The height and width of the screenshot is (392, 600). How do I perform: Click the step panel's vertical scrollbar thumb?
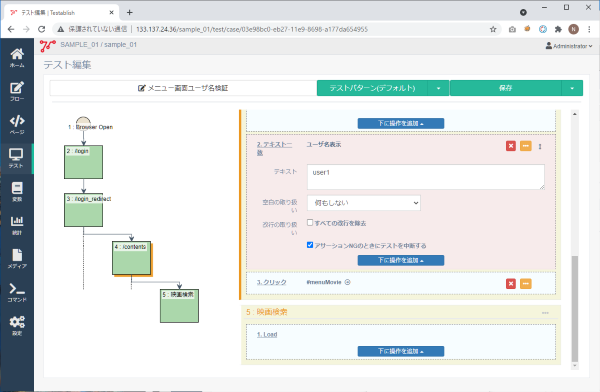tap(574, 308)
